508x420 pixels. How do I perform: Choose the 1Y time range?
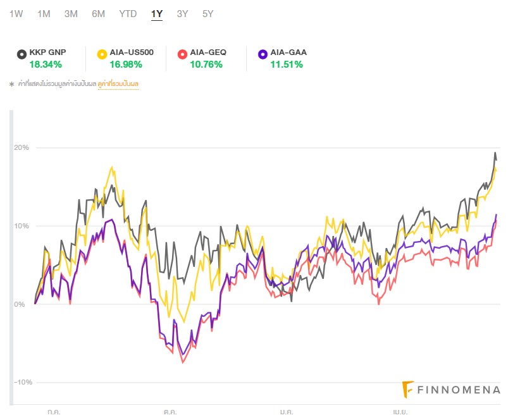click(157, 13)
